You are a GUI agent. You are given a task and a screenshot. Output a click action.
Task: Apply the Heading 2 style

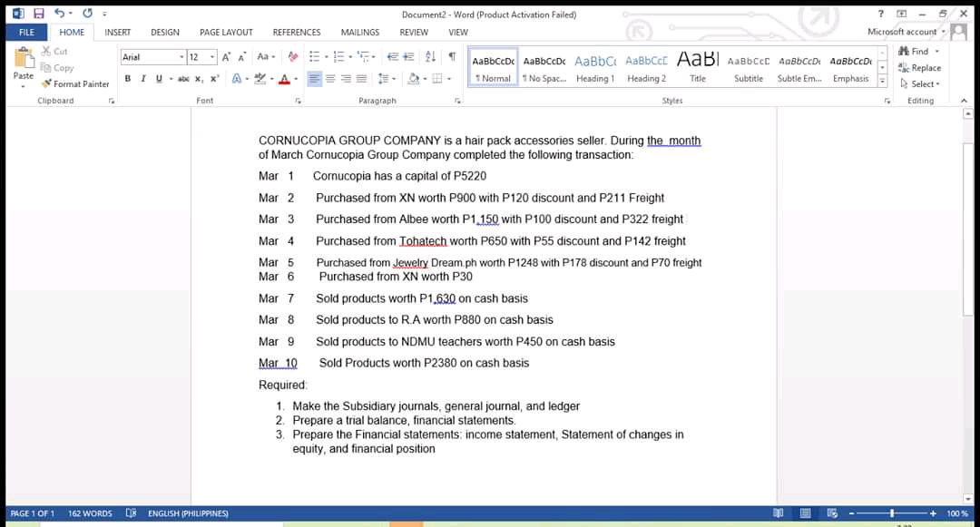(646, 67)
